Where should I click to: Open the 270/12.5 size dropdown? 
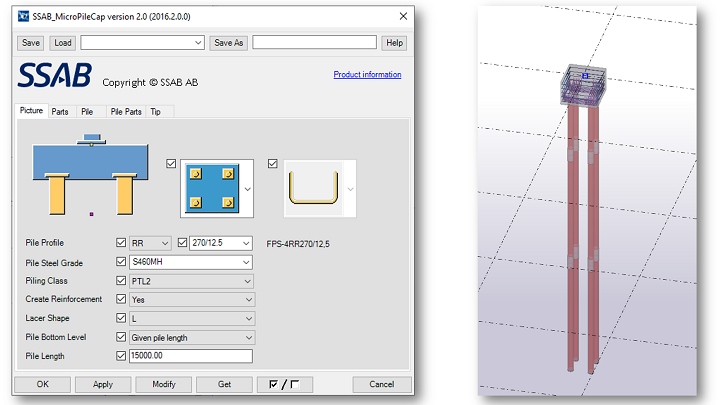(220, 243)
